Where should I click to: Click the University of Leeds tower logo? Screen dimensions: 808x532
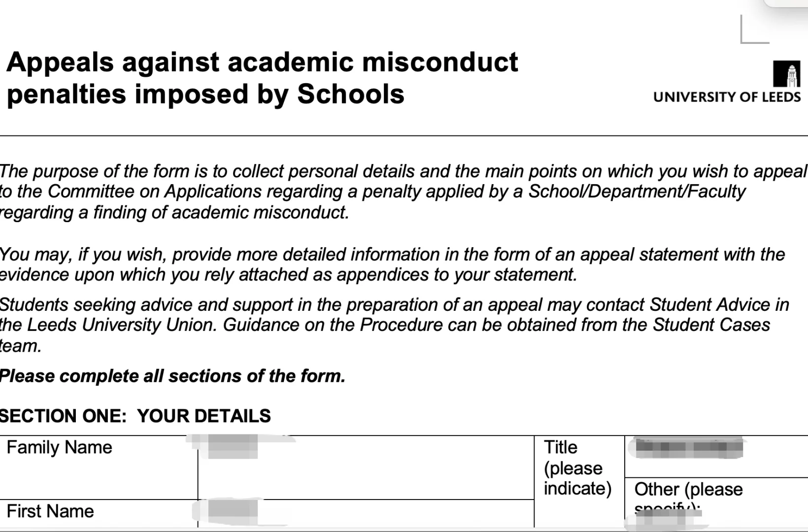pos(786,74)
